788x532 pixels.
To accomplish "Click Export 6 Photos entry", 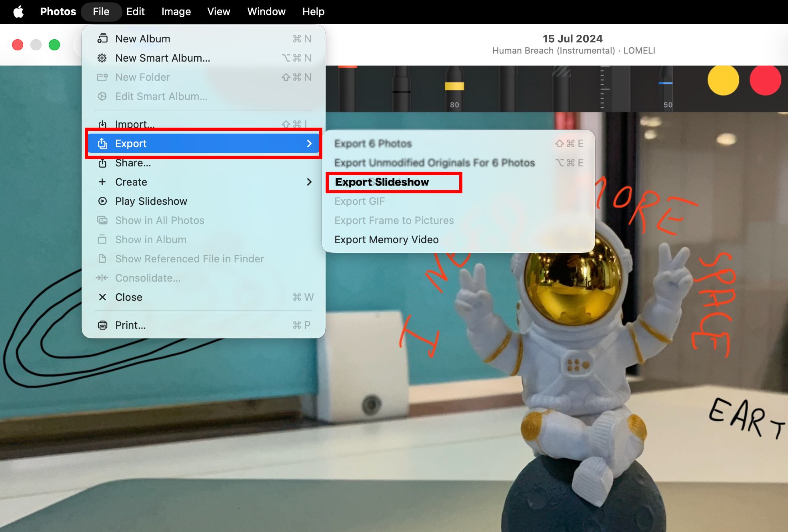I will [458, 144].
